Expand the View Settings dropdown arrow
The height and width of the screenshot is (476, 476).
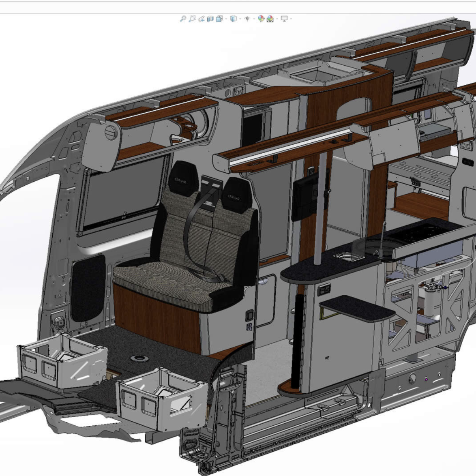coord(291,19)
